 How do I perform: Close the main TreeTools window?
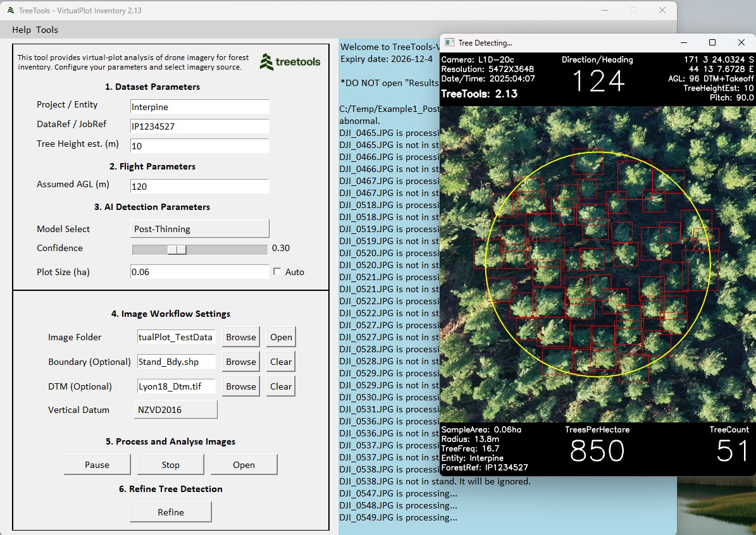click(x=662, y=10)
